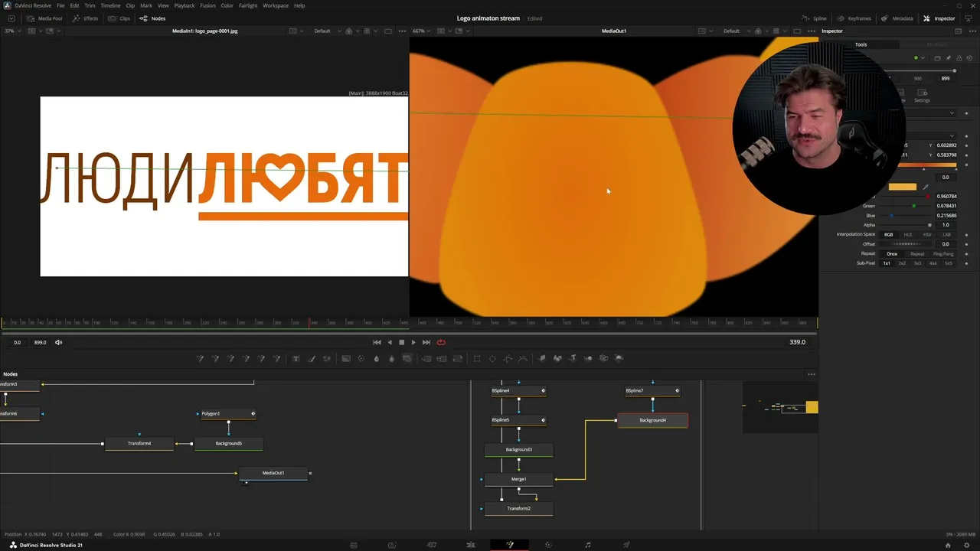Select the BSpline5 node

click(518, 420)
